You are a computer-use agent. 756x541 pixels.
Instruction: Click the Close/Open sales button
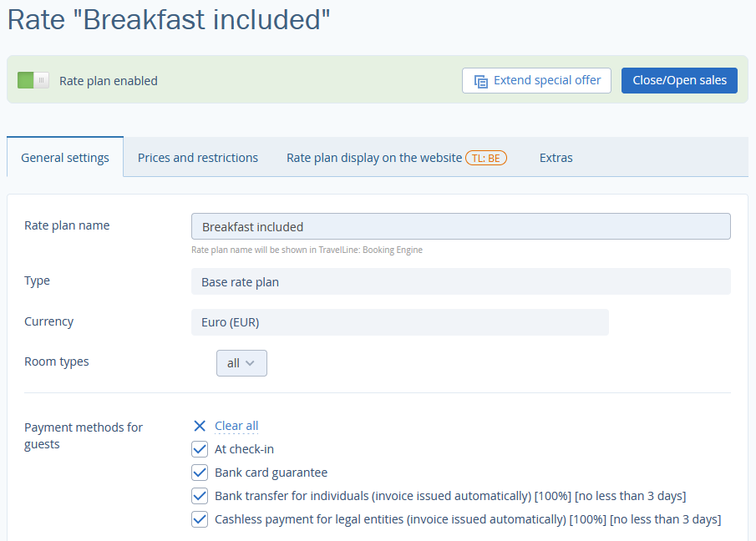coord(679,80)
